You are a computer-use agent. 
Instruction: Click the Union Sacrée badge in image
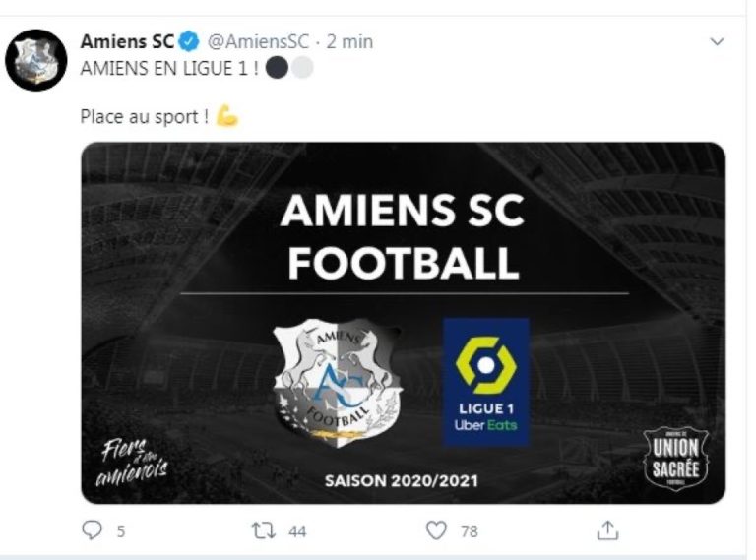point(675,459)
